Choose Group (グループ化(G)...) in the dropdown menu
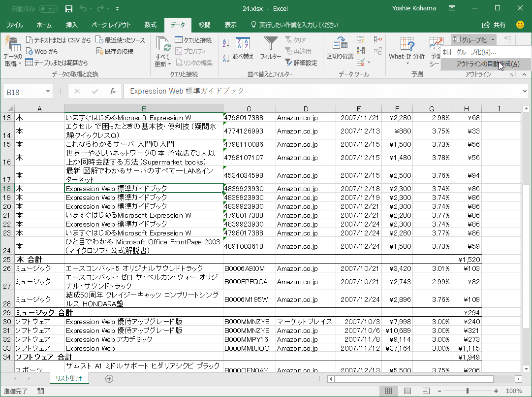 485,52
